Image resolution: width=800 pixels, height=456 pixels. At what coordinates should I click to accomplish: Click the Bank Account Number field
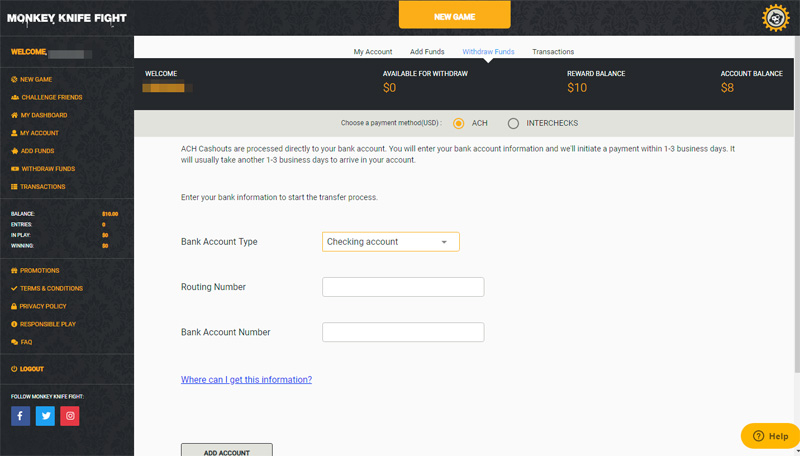[403, 332]
